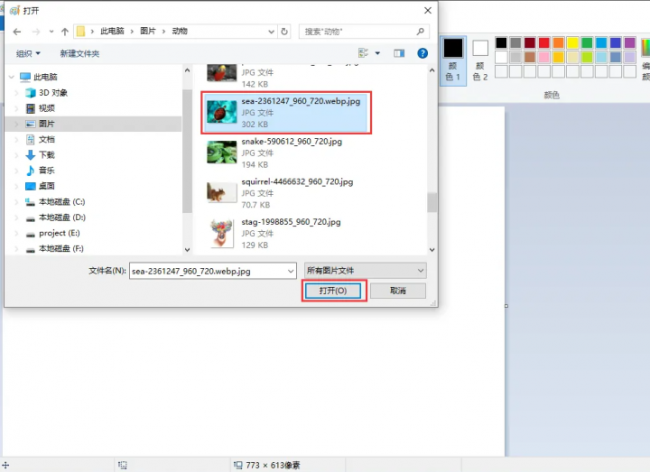Image resolution: width=650 pixels, height=472 pixels.
Task: Pick the dark red swatch in Paint
Action: (x=530, y=43)
